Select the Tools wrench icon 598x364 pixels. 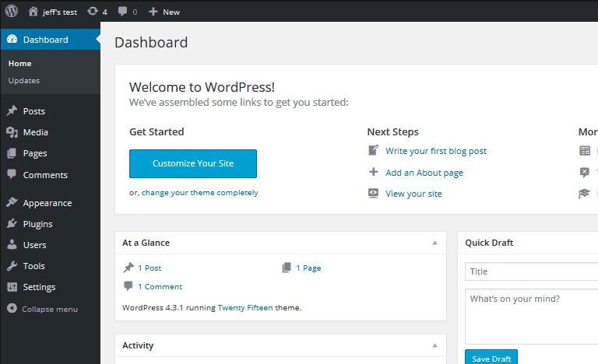pos(12,266)
